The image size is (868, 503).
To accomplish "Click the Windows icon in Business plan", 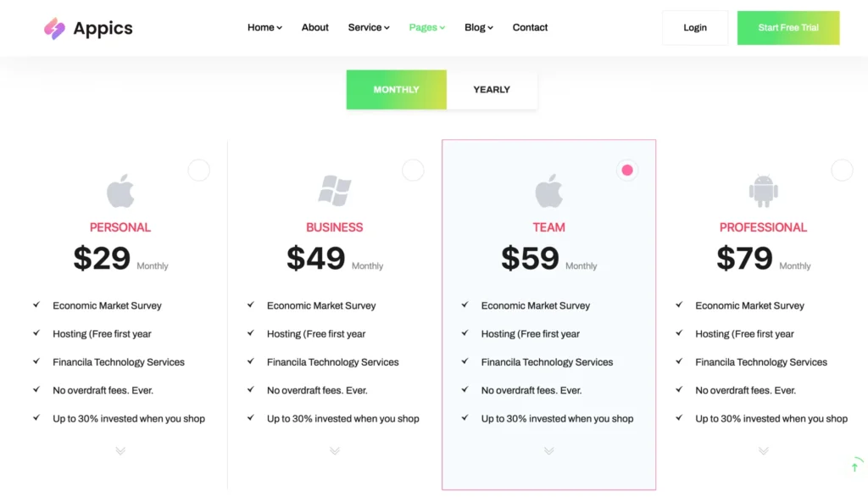I will click(335, 191).
